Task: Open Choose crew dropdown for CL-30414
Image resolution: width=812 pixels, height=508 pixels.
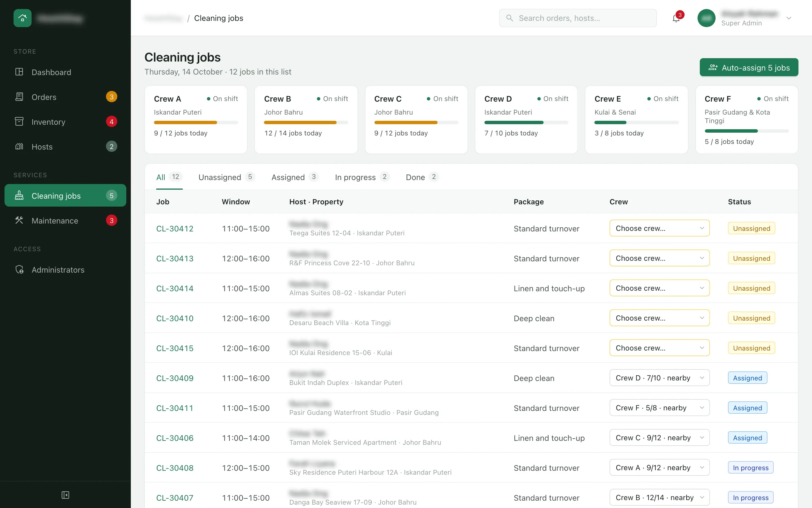Action: (659, 288)
